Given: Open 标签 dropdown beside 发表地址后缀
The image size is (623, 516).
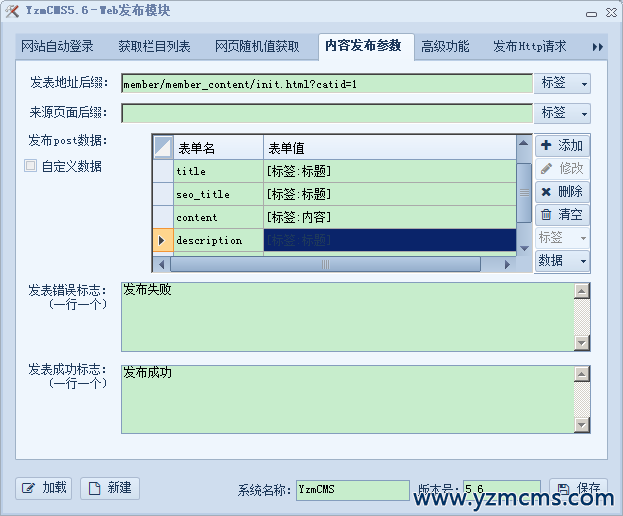Looking at the screenshot, I should pyautogui.click(x=562, y=83).
